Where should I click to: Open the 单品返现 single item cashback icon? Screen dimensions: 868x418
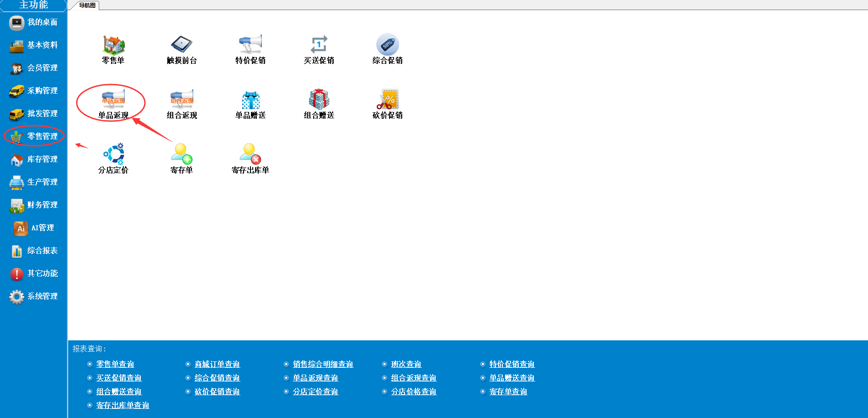pyautogui.click(x=113, y=104)
